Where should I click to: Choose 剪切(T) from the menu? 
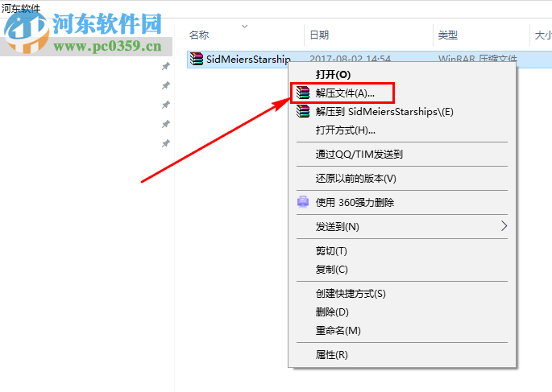tap(331, 251)
